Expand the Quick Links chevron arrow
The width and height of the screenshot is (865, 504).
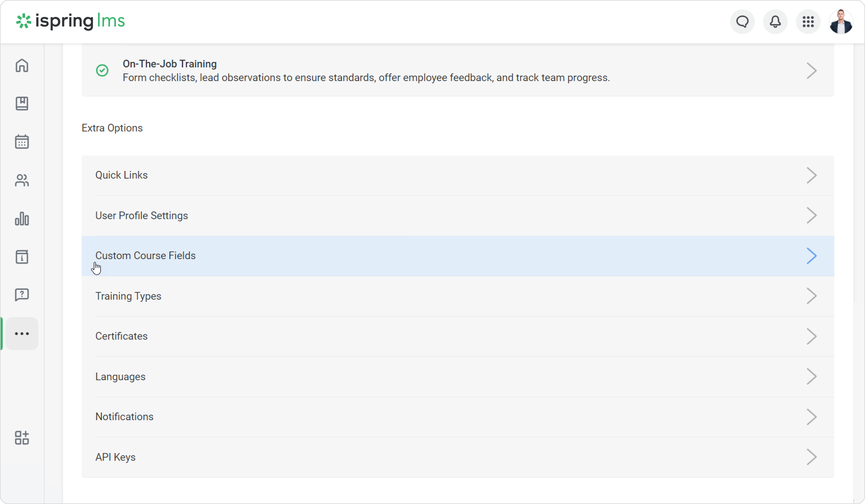coord(812,175)
